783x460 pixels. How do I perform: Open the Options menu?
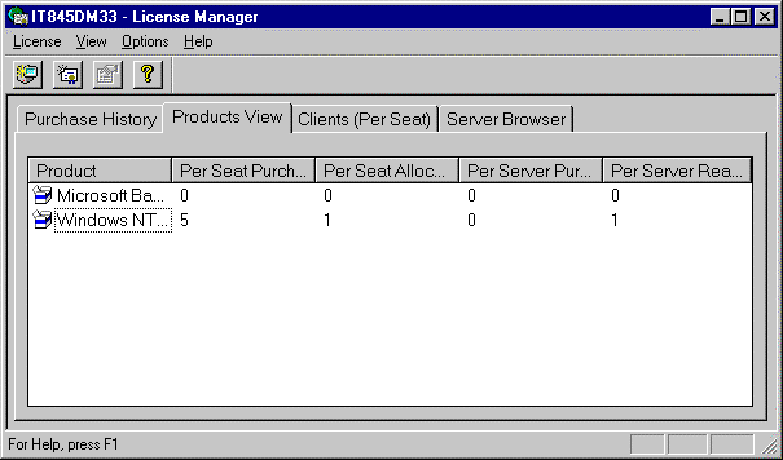pos(145,42)
